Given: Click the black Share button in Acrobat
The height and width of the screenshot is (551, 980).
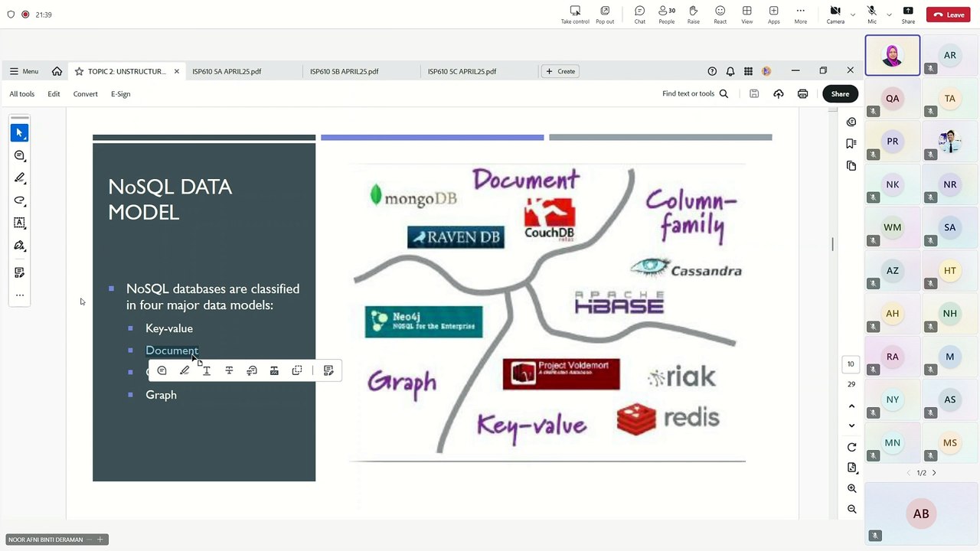Looking at the screenshot, I should [x=840, y=93].
